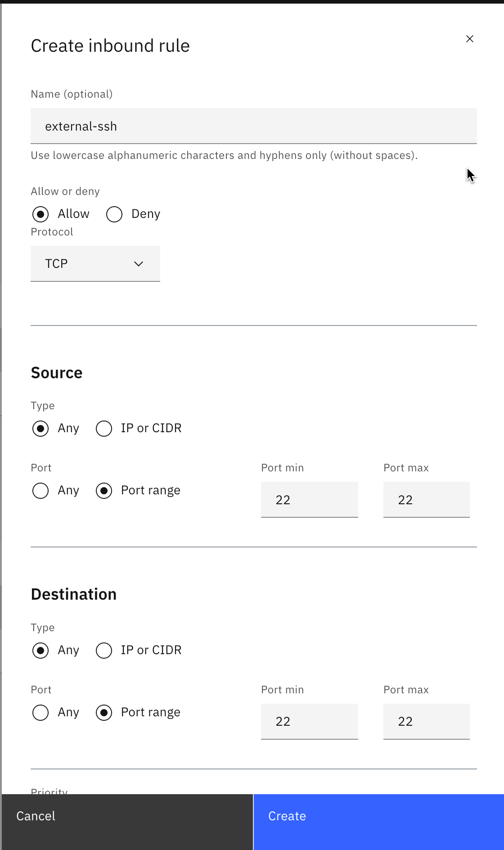Select the Allow radio button
The image size is (504, 850).
click(x=40, y=214)
